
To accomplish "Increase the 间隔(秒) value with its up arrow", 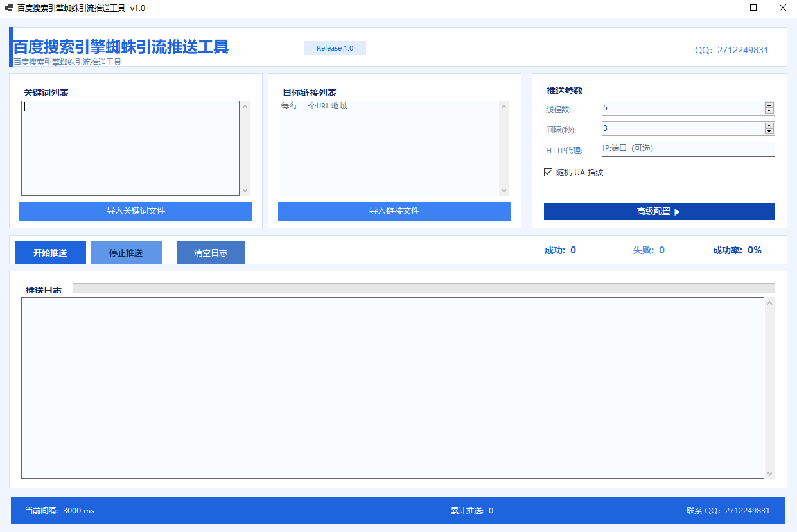I will coord(769,126).
